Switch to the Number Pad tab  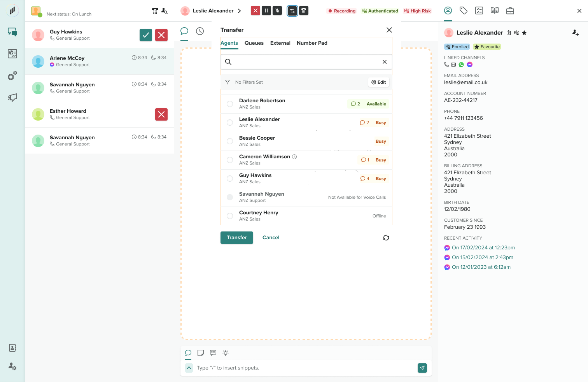(312, 43)
